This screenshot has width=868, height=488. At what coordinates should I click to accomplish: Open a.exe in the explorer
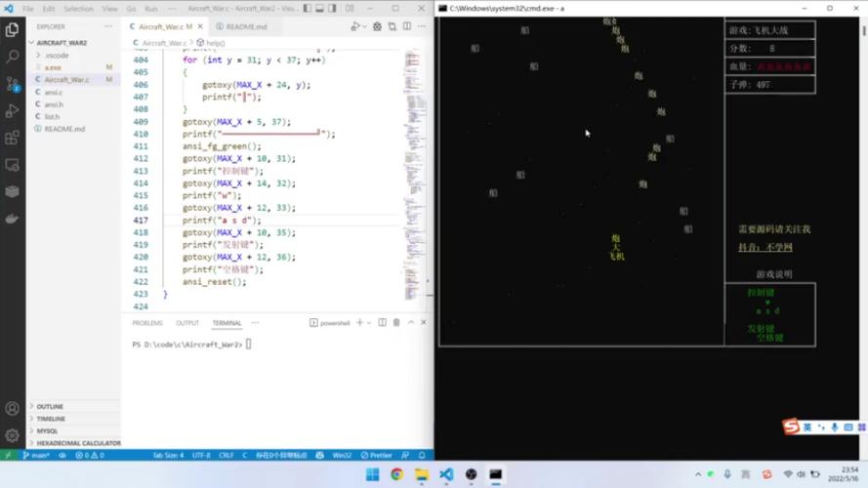(x=73, y=67)
